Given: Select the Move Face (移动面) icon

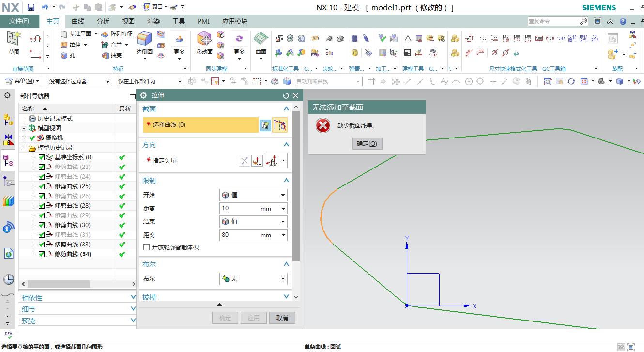Looking at the screenshot, I should pyautogui.click(x=204, y=39).
